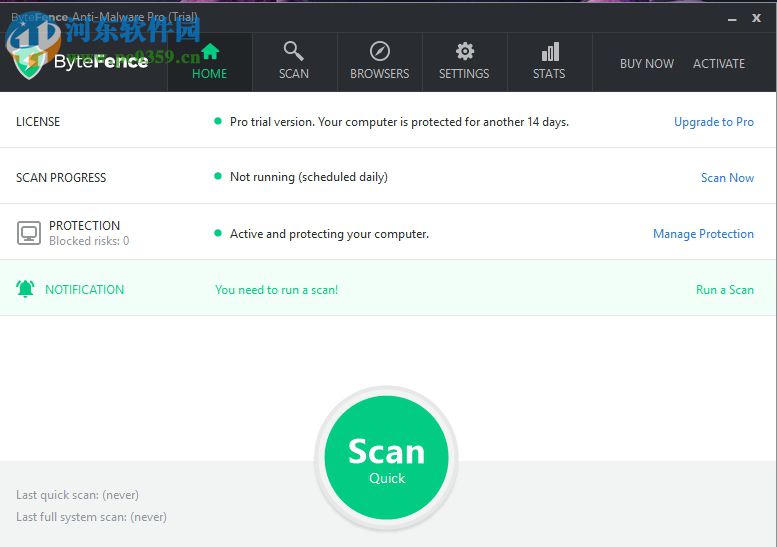Open the HOME tab label
Screen dimensions: 777x547
tap(210, 74)
